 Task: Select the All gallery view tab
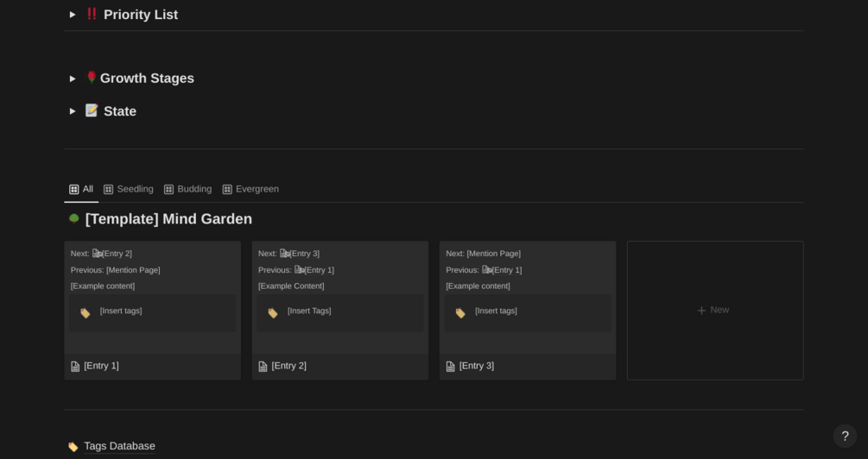point(81,189)
